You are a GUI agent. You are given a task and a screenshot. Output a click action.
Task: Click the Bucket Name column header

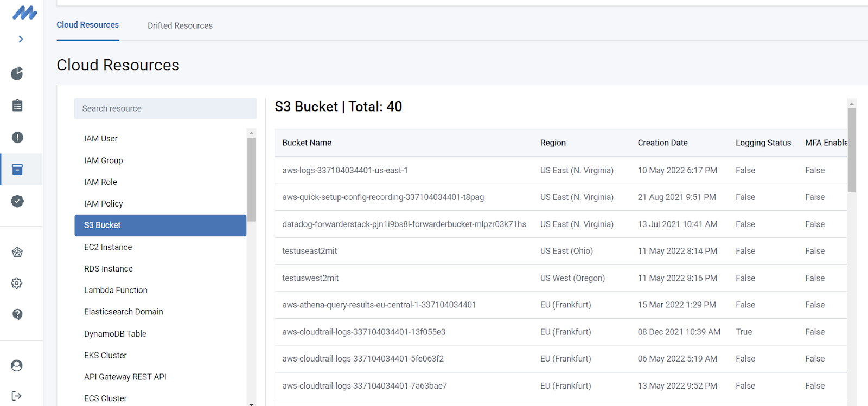tap(307, 143)
